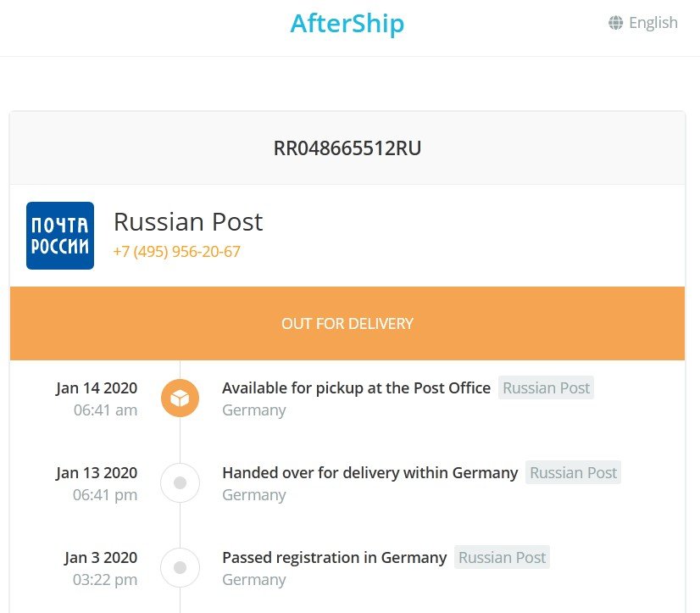Screen dimensions: 700x613
Task: Click the Jan 13 timeline dot marker
Action: 180,483
